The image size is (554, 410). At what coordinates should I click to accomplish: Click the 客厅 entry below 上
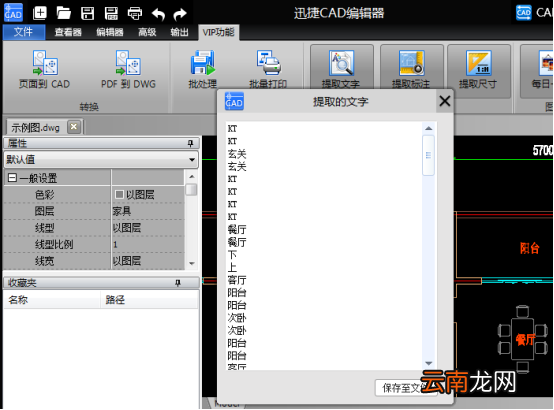click(237, 280)
